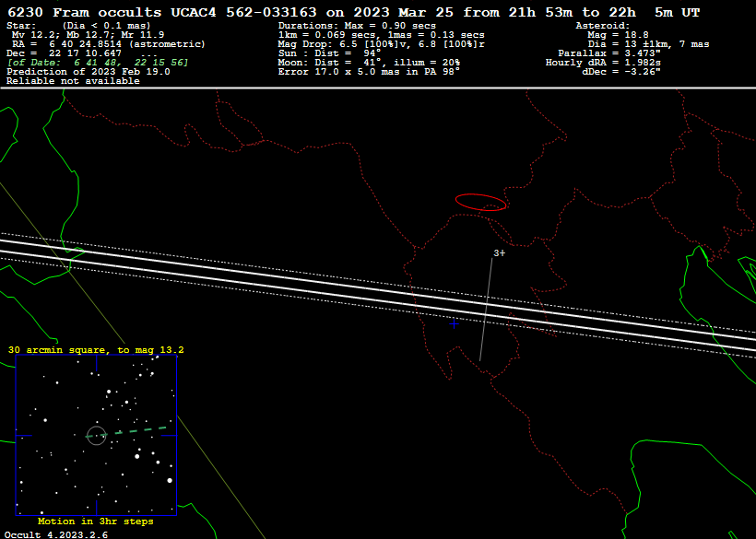
Task: Click the 'Hourly dRA = 1.982s' value
Action: point(603,63)
